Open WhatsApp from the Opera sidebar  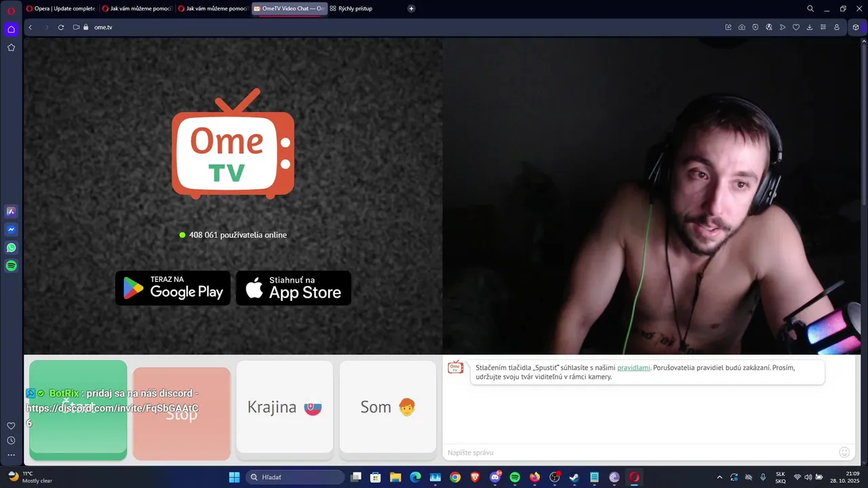click(11, 248)
